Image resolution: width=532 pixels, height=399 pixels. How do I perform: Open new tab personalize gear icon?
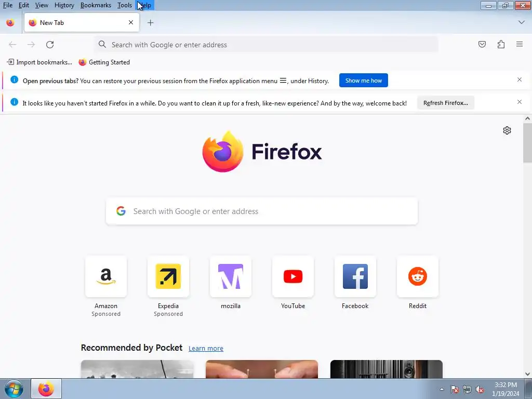(507, 130)
